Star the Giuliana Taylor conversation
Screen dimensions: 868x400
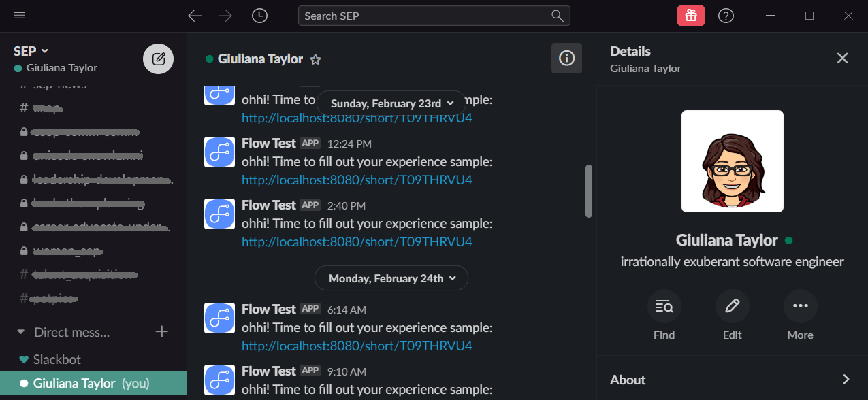[x=315, y=59]
